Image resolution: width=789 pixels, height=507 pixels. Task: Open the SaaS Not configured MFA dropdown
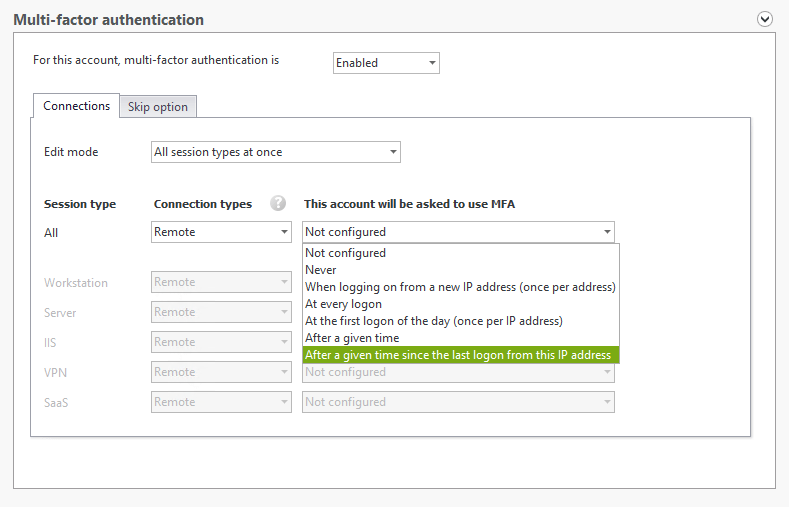click(x=458, y=402)
